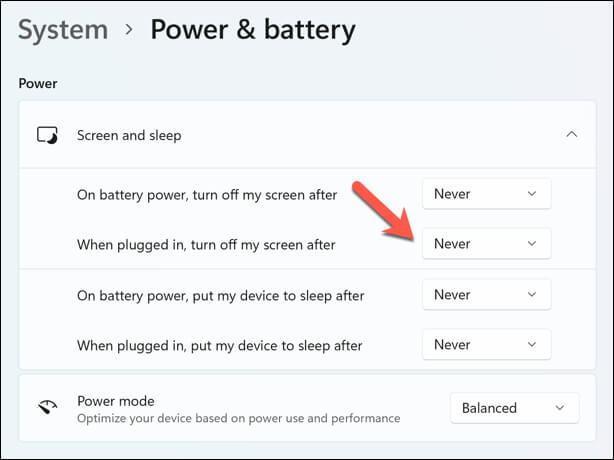
Task: Select the "On battery power, turn off my screen after" text
Action: pyautogui.click(x=207, y=194)
